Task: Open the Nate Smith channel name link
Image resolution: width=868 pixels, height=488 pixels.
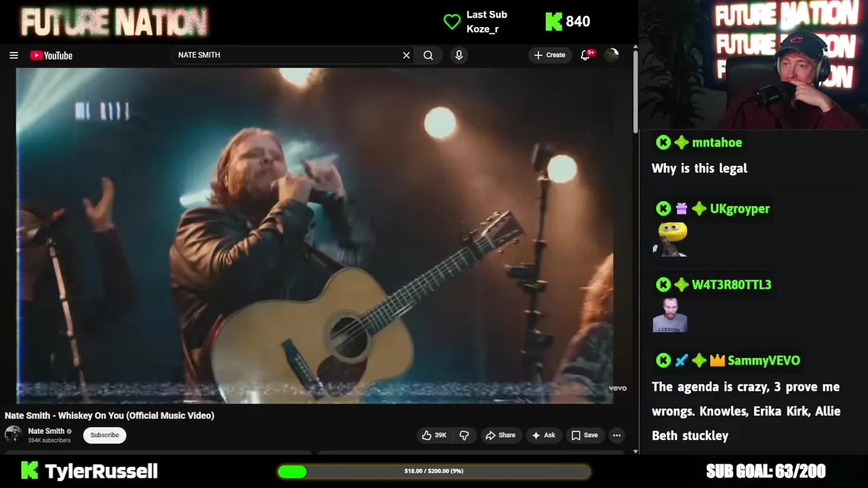Action: tap(46, 431)
